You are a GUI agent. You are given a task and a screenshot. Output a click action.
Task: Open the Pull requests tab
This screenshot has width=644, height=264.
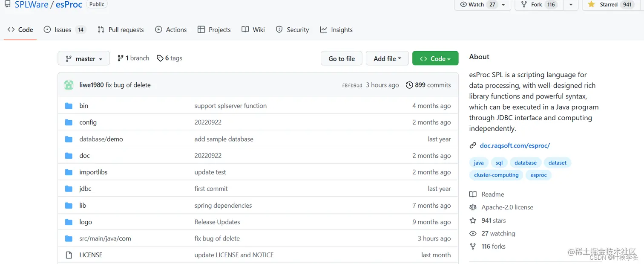(121, 29)
